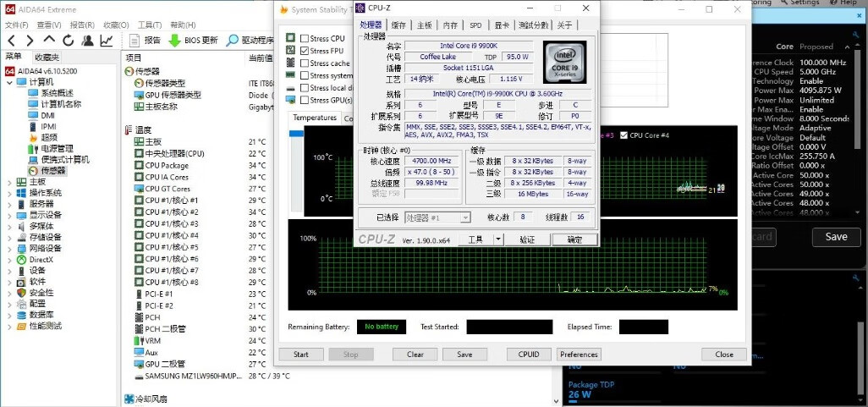Screen dimensions: 868x407
Task: Click Save in System Stability Test
Action: pyautogui.click(x=465, y=355)
